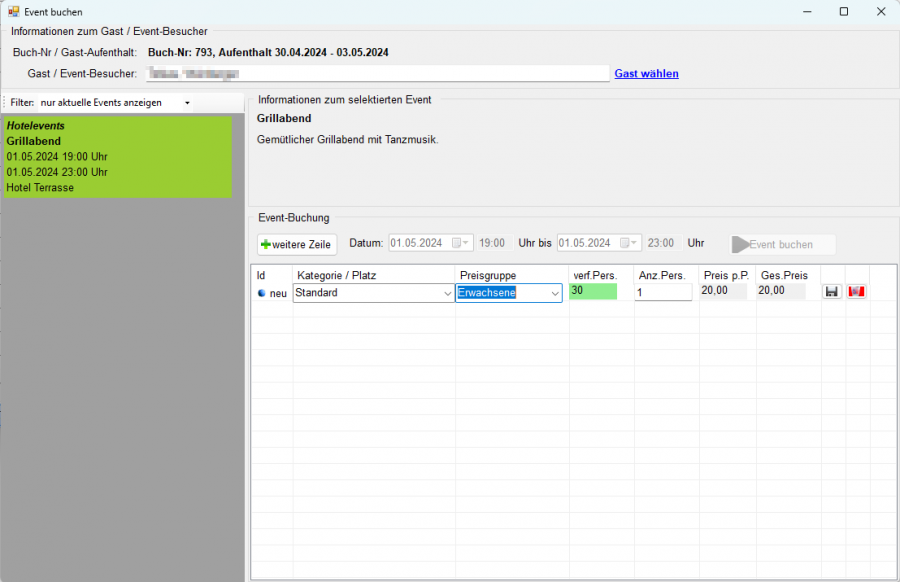The image size is (900, 582).
Task: Open the end date calendar picker
Action: [x=628, y=243]
